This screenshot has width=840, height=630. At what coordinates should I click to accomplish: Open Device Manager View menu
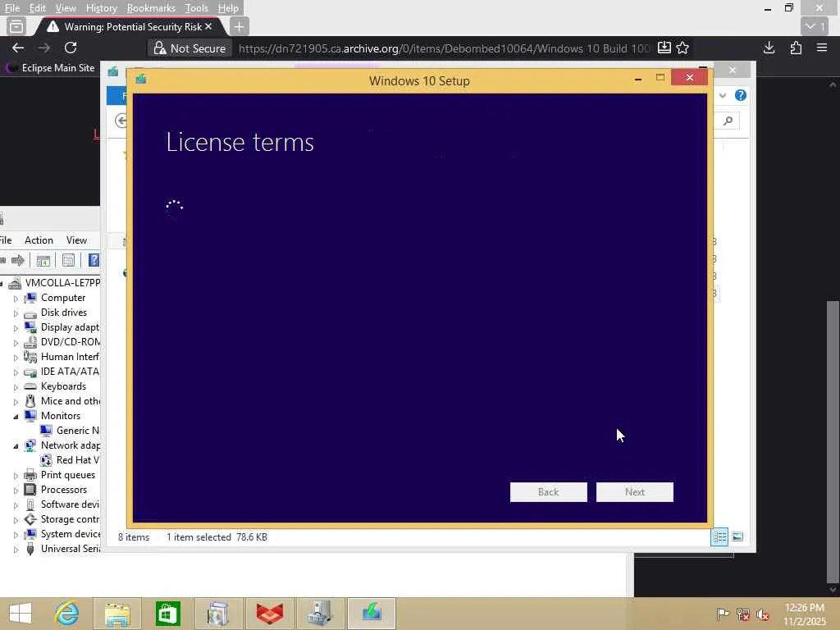[x=76, y=240]
